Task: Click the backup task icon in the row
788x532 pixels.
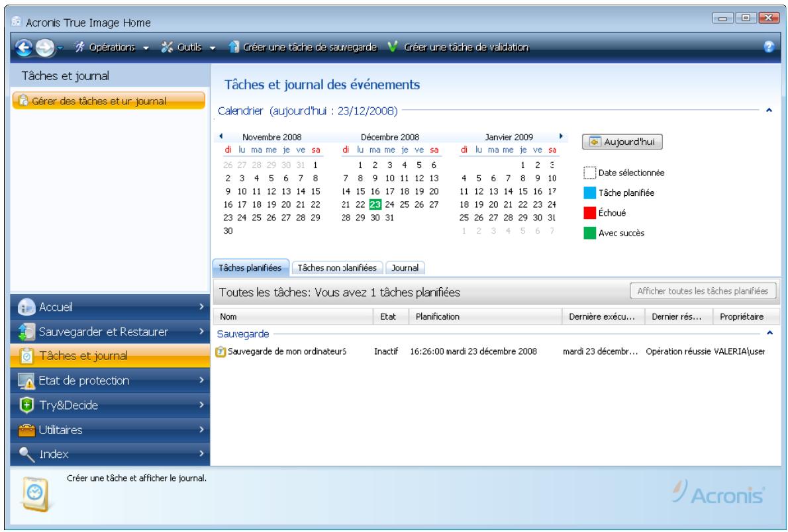Action: click(221, 351)
